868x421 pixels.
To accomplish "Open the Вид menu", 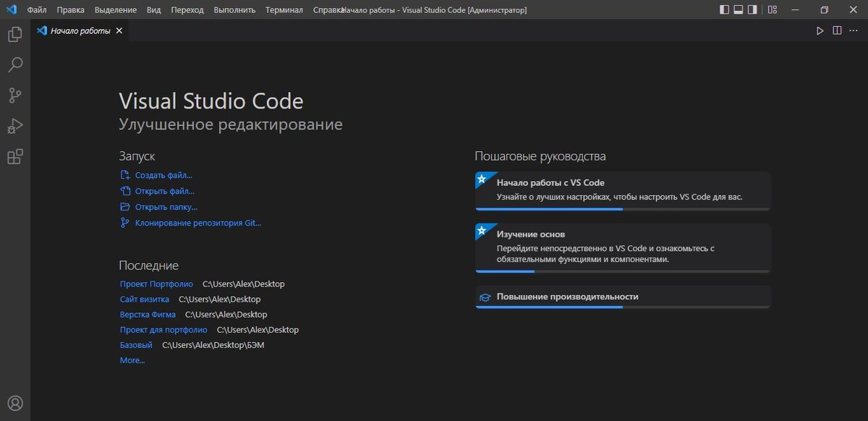I will coord(153,10).
